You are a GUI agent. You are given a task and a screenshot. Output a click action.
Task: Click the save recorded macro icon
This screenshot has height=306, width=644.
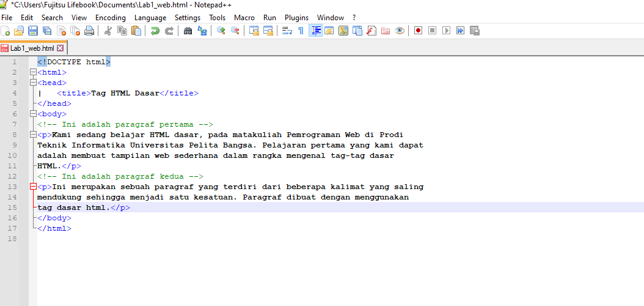(x=474, y=31)
